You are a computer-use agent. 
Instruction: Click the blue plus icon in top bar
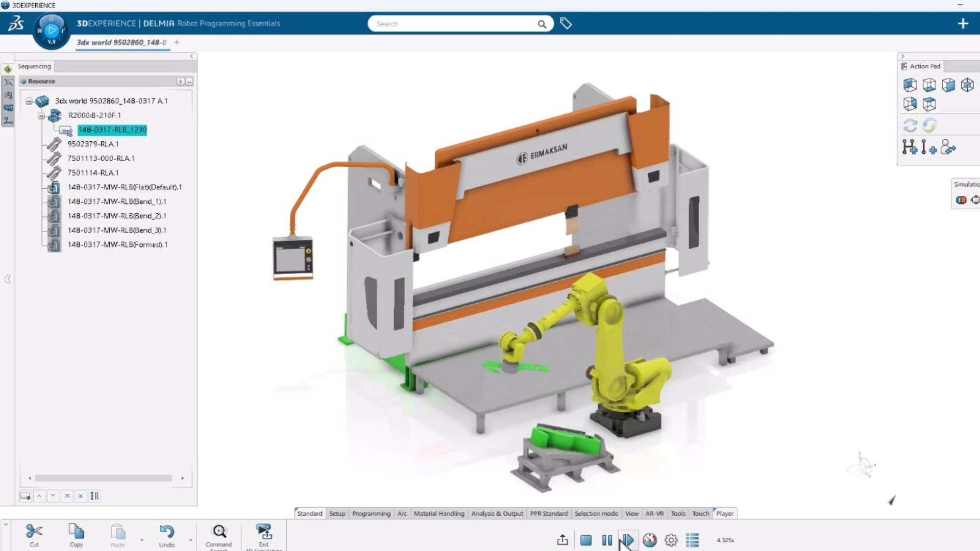pyautogui.click(x=963, y=23)
